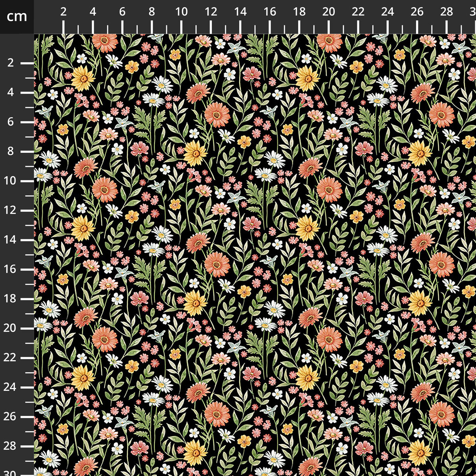Image resolution: width=476 pixels, height=476 pixels.
Task: Pick the "20" label on the vertical ruler
Action: point(10,328)
